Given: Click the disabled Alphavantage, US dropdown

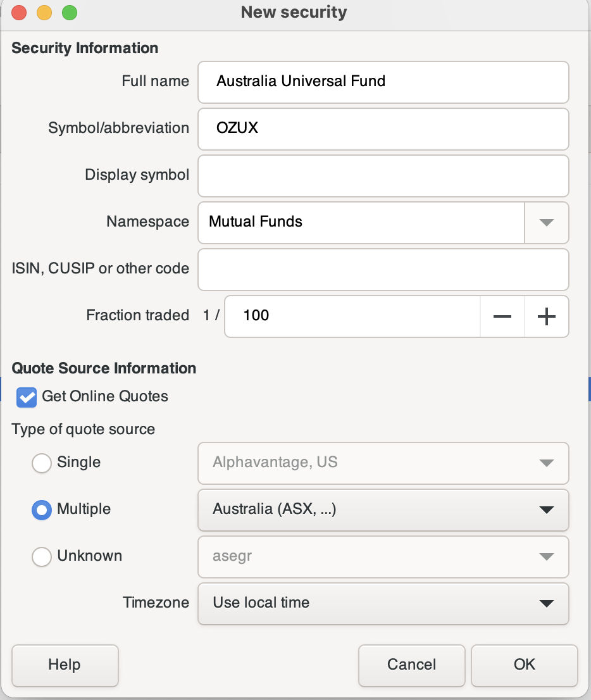Looking at the screenshot, I should pyautogui.click(x=383, y=463).
